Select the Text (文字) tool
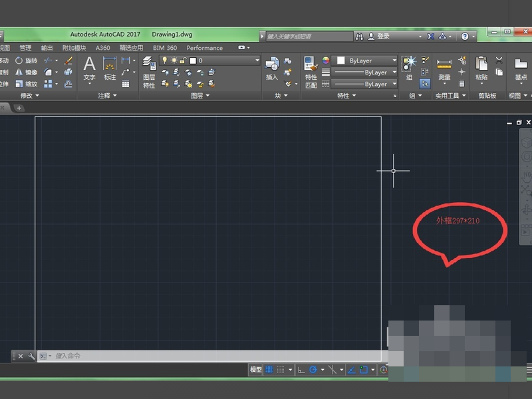Image resolution: width=532 pixels, height=399 pixels. pyautogui.click(x=90, y=68)
